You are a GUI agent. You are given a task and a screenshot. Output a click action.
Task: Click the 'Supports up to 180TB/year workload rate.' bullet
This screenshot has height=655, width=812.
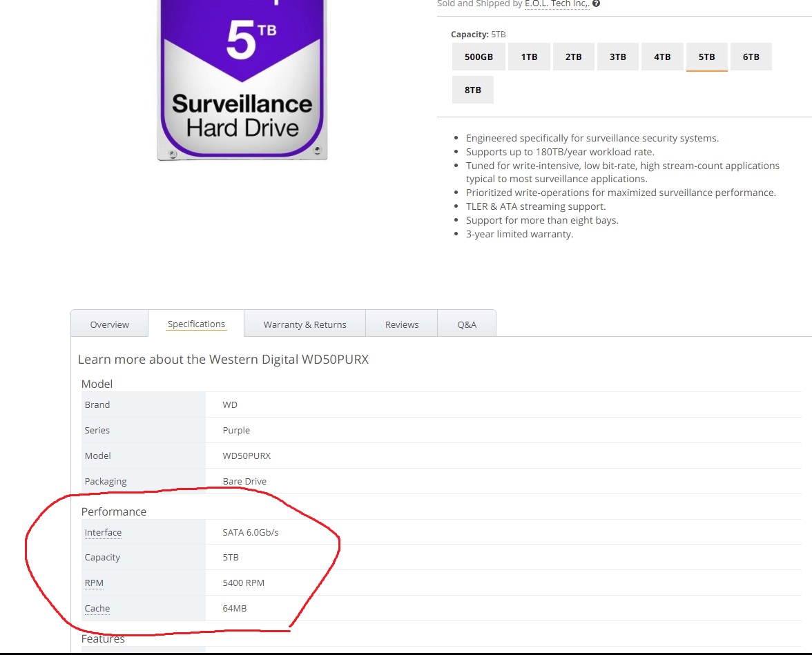[561, 152]
